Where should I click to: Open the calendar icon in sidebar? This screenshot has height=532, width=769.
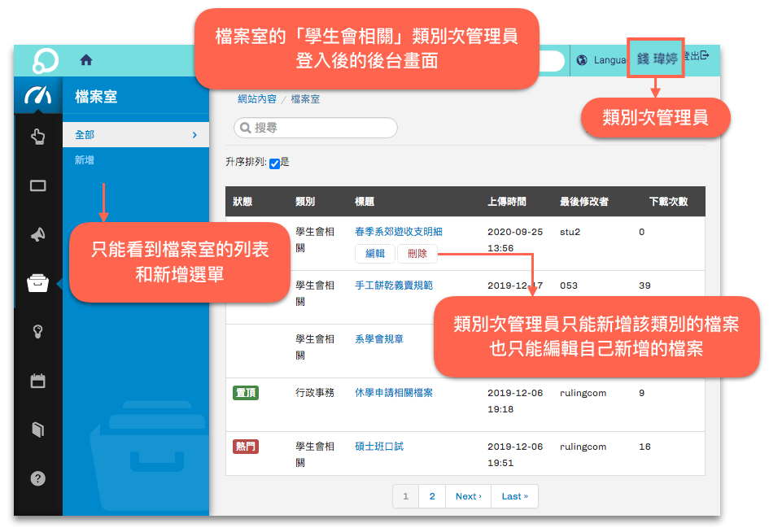tap(37, 380)
